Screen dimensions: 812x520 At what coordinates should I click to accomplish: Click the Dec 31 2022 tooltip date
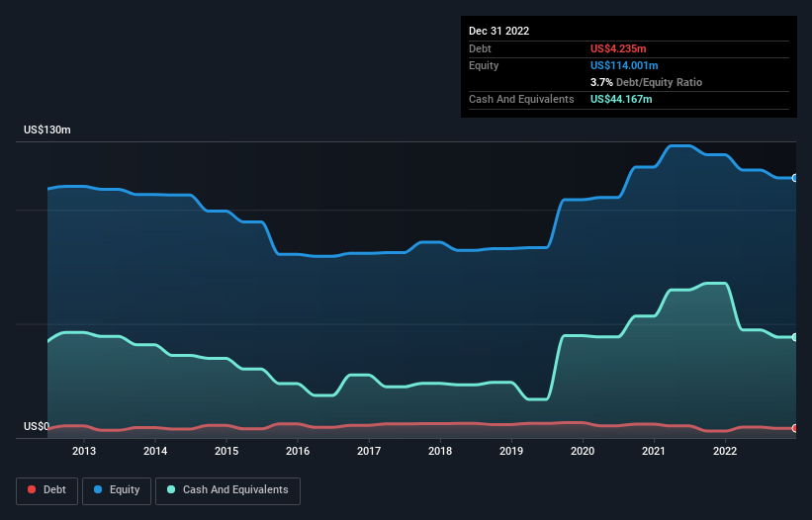[498, 31]
